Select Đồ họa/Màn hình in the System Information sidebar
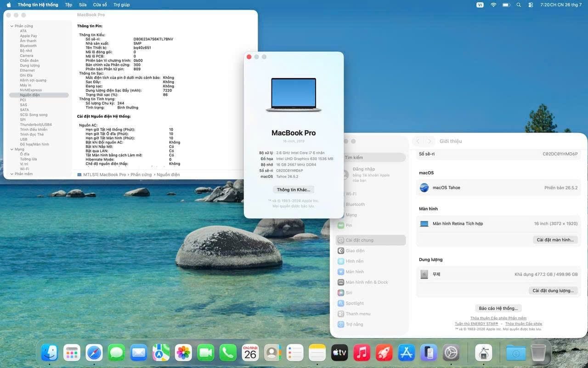 (x=34, y=144)
